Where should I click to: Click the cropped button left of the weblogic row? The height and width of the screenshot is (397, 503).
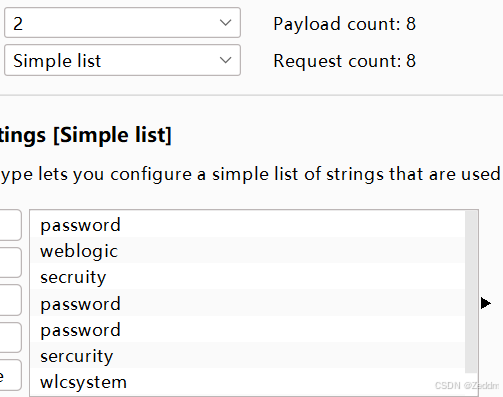coord(10,262)
